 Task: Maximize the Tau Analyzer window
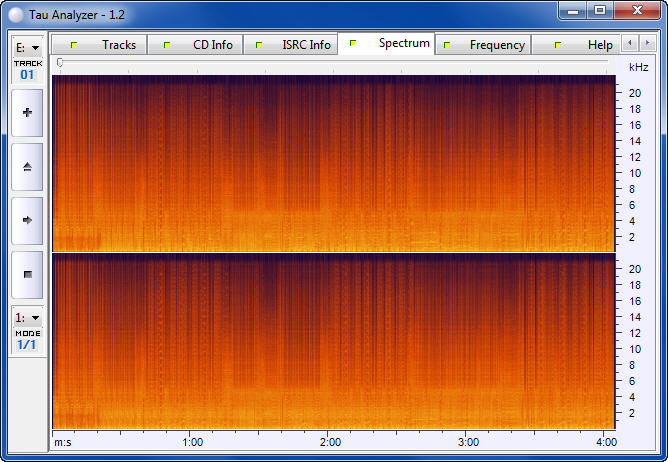[599, 10]
